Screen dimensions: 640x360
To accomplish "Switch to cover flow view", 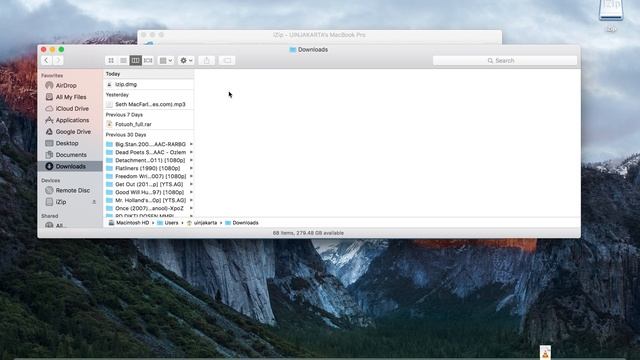I will point(148,60).
